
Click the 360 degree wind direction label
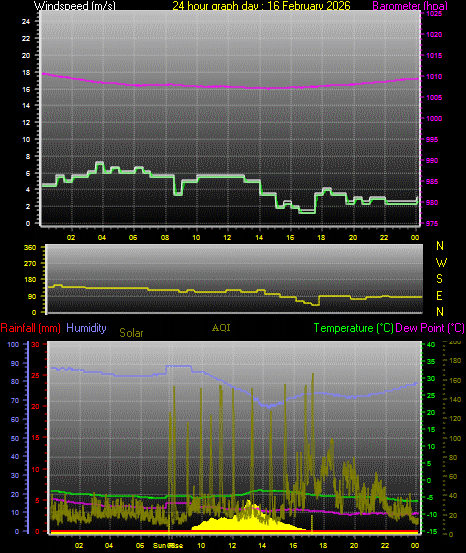30,247
